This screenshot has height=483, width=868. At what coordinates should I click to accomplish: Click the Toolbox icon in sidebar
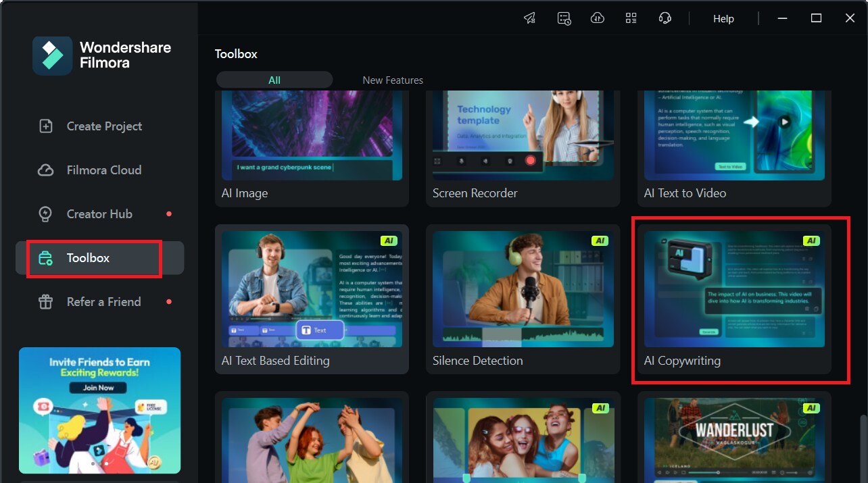coord(45,258)
